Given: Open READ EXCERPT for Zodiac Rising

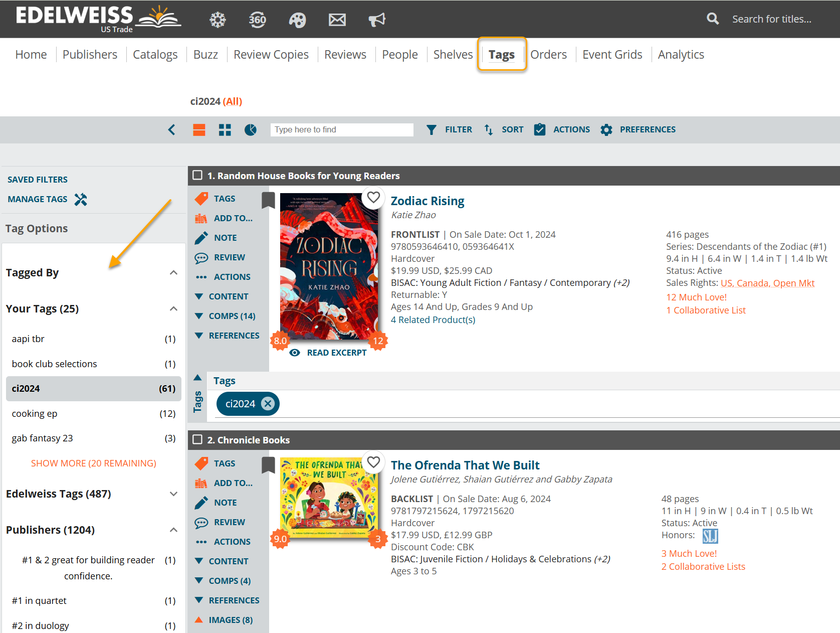Looking at the screenshot, I should pos(336,353).
